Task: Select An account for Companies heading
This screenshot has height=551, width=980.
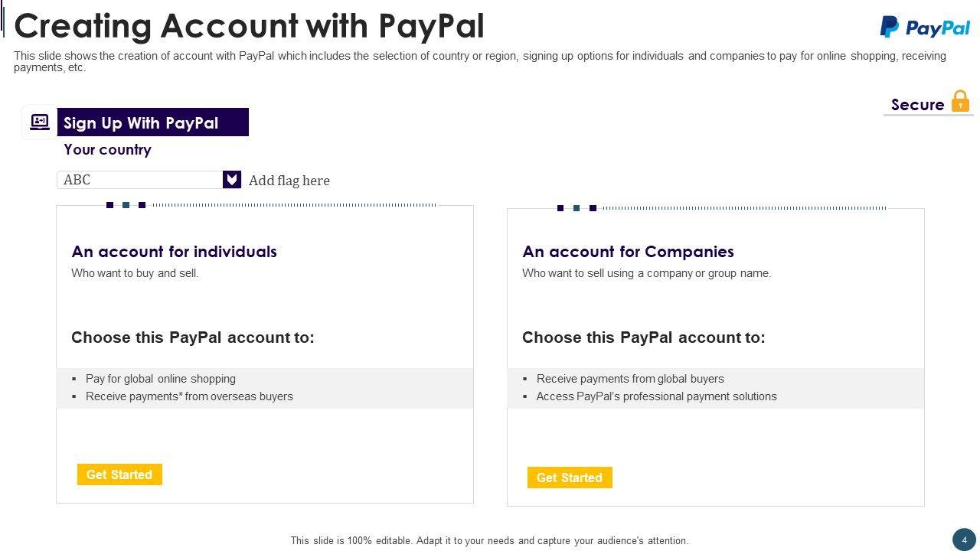Action: click(628, 252)
